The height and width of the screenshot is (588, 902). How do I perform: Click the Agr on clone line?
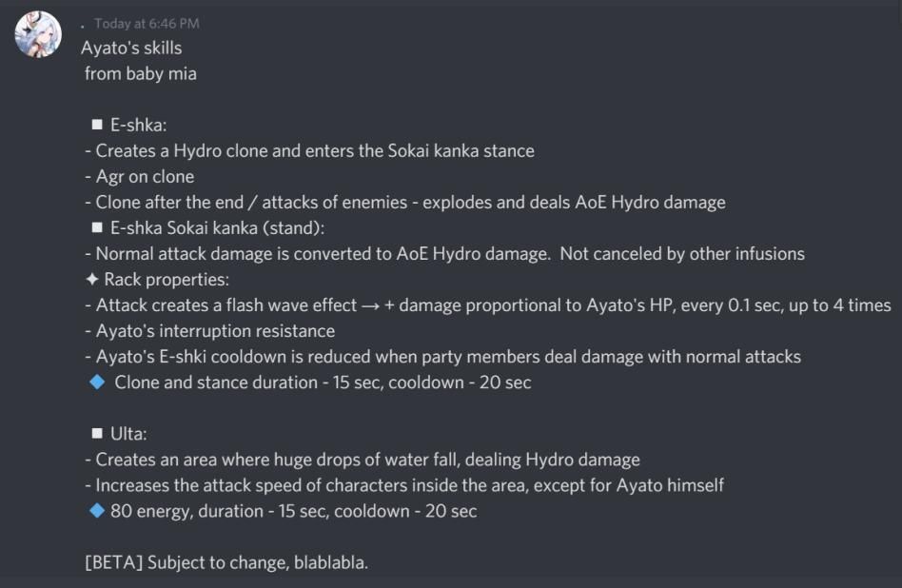coord(139,177)
